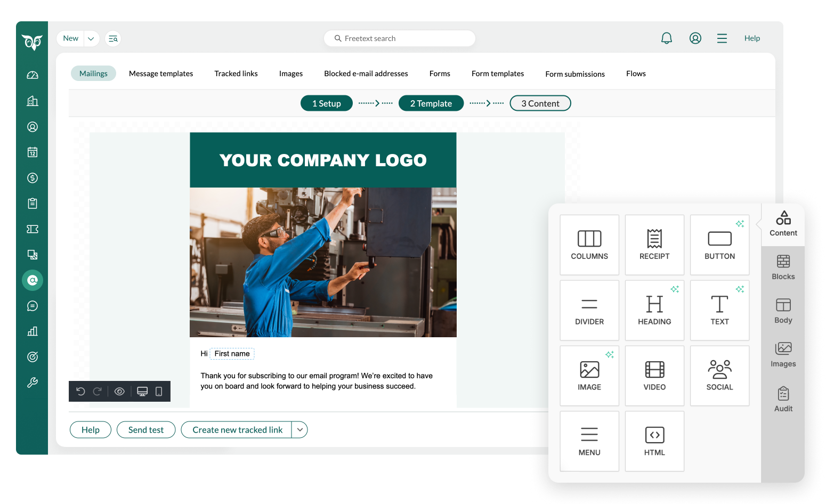826x504 pixels.
Task: Click the undo arrow in editor toolbar
Action: coord(80,392)
